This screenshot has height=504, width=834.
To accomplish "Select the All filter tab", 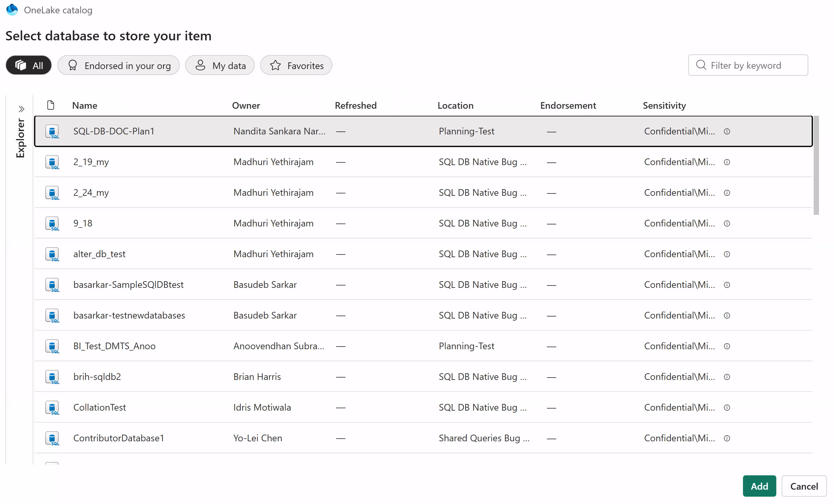I will point(29,65).
